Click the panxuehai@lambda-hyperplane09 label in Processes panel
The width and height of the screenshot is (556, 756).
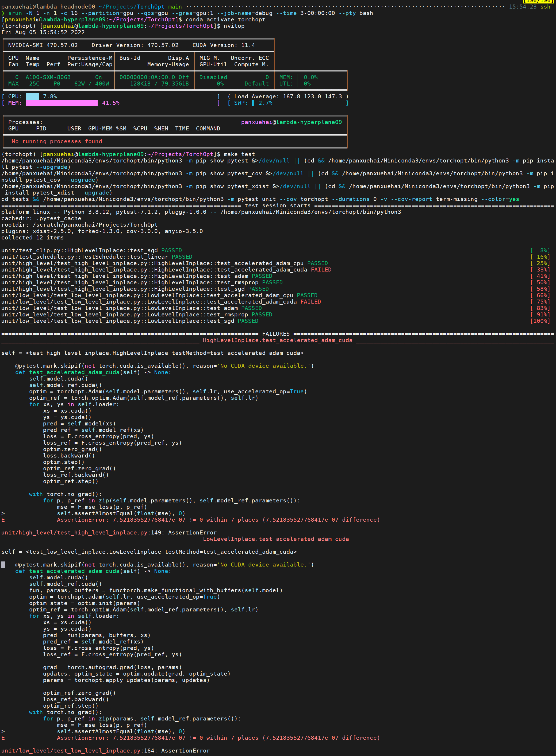coord(291,122)
